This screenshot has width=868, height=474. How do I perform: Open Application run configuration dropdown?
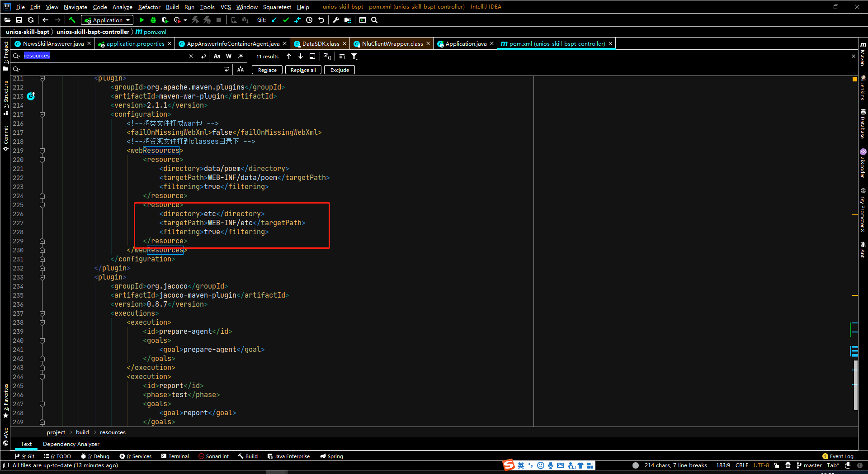click(x=107, y=20)
